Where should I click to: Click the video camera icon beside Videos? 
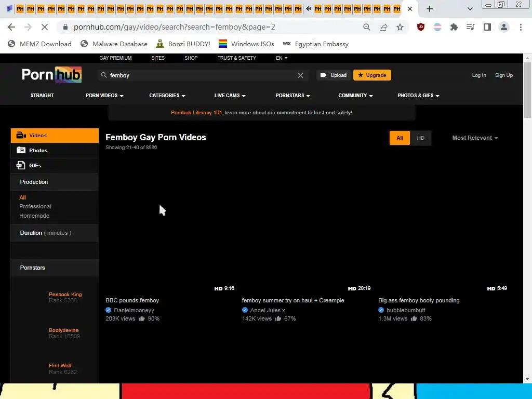[21, 136]
